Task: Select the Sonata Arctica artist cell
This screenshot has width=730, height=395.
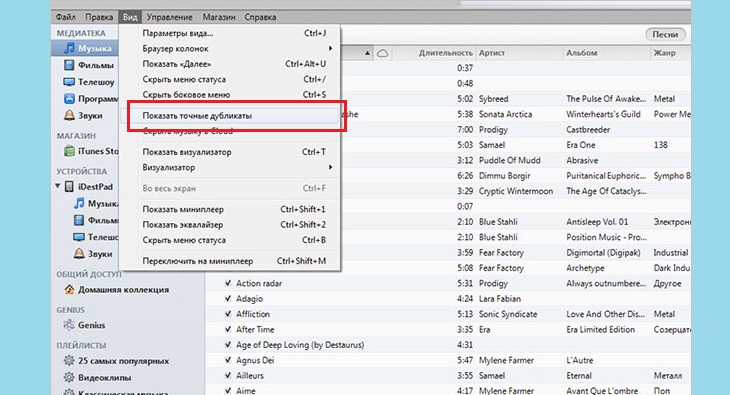Action: click(505, 114)
